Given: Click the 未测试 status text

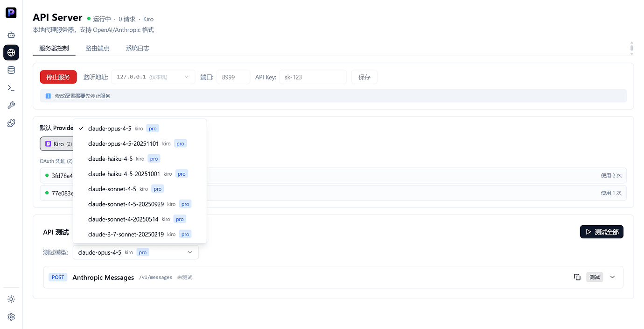Looking at the screenshot, I should (x=185, y=278).
